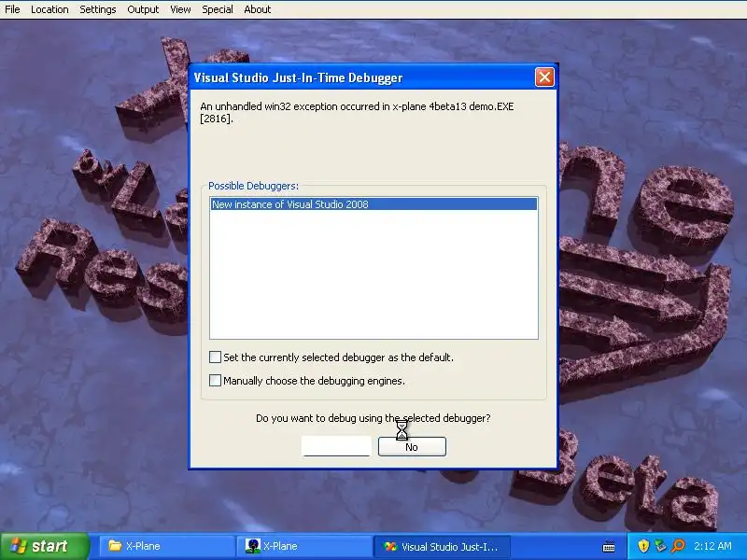Select New instance of Visual Studio 2008

(x=374, y=204)
